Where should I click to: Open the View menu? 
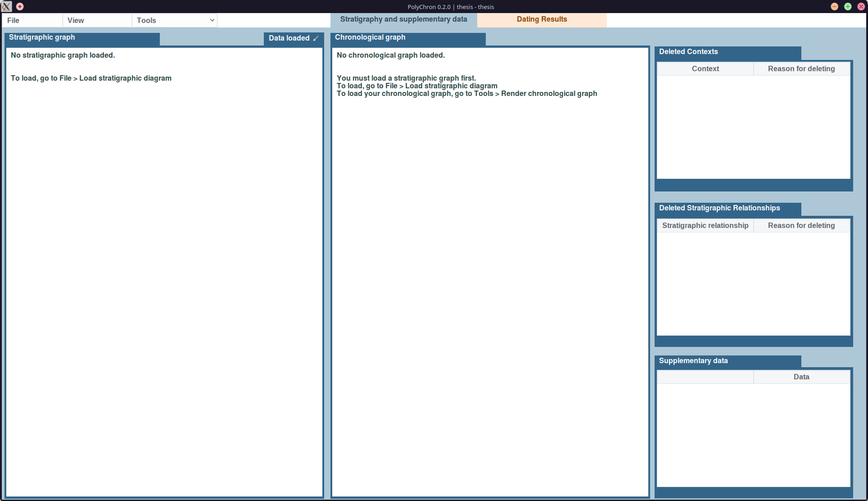[x=97, y=20]
